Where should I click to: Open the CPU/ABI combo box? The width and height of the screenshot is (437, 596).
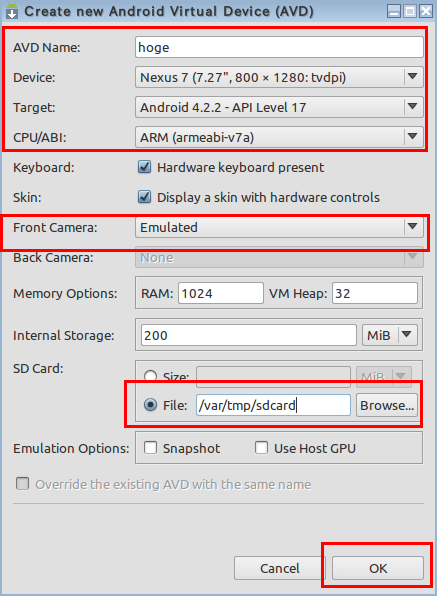279,137
